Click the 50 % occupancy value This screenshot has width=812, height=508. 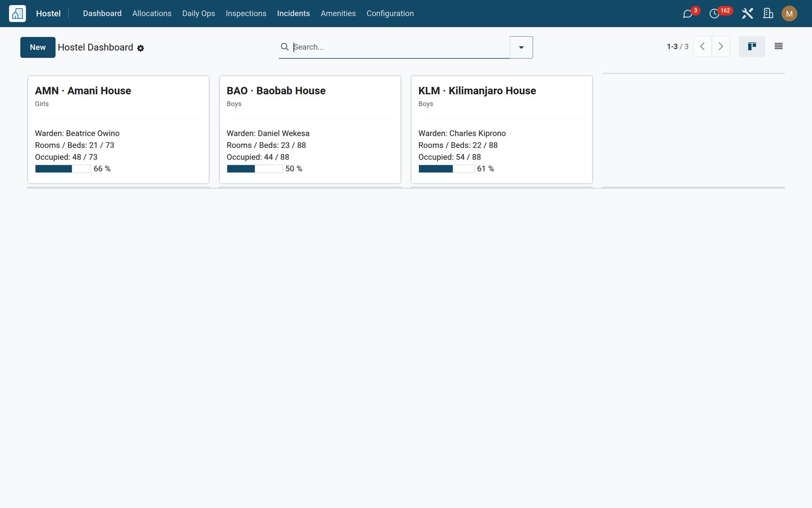pos(294,169)
